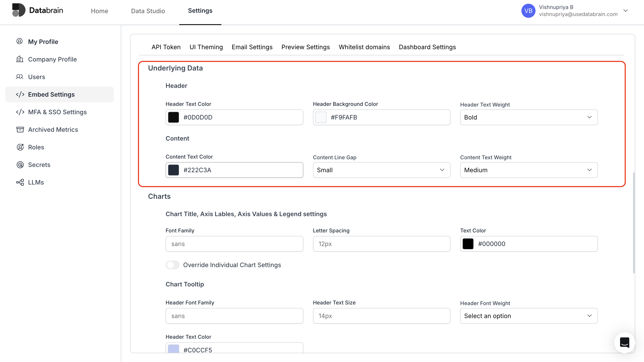Open the Header Text Weight dropdown
The width and height of the screenshot is (644, 362).
[x=528, y=117]
